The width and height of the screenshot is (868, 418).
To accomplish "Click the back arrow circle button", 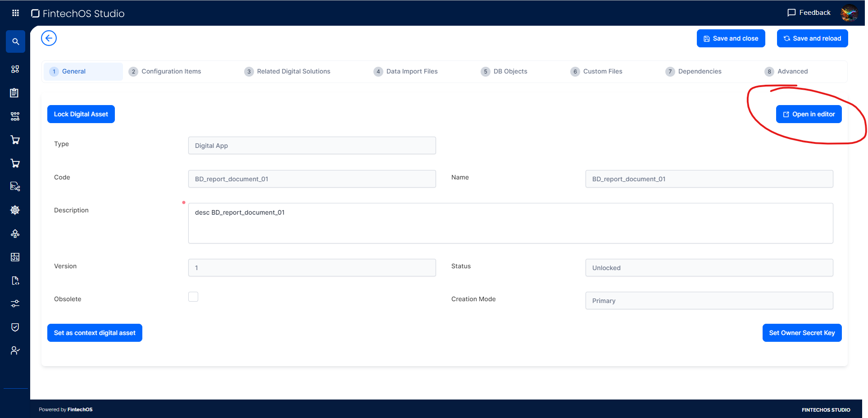I will click(49, 38).
